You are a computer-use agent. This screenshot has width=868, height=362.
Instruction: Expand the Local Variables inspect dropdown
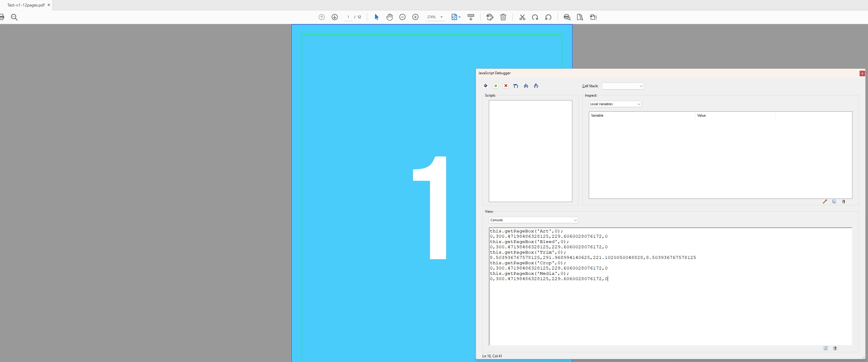(615, 104)
